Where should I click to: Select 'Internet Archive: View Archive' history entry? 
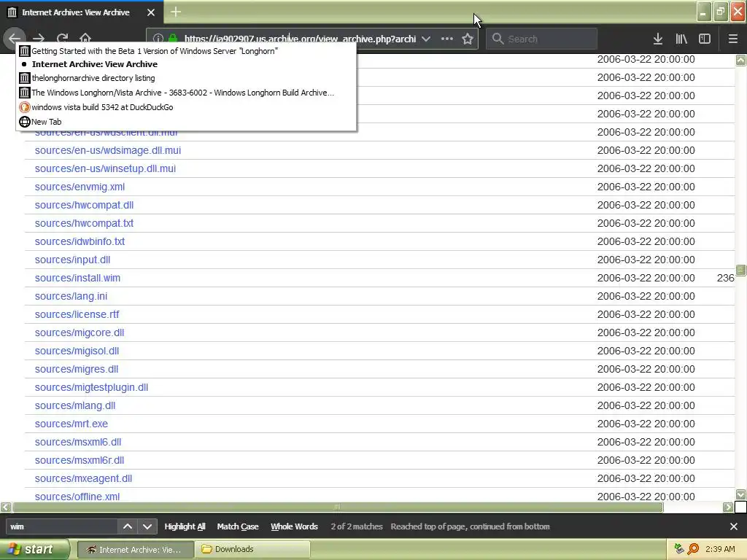(x=186, y=64)
